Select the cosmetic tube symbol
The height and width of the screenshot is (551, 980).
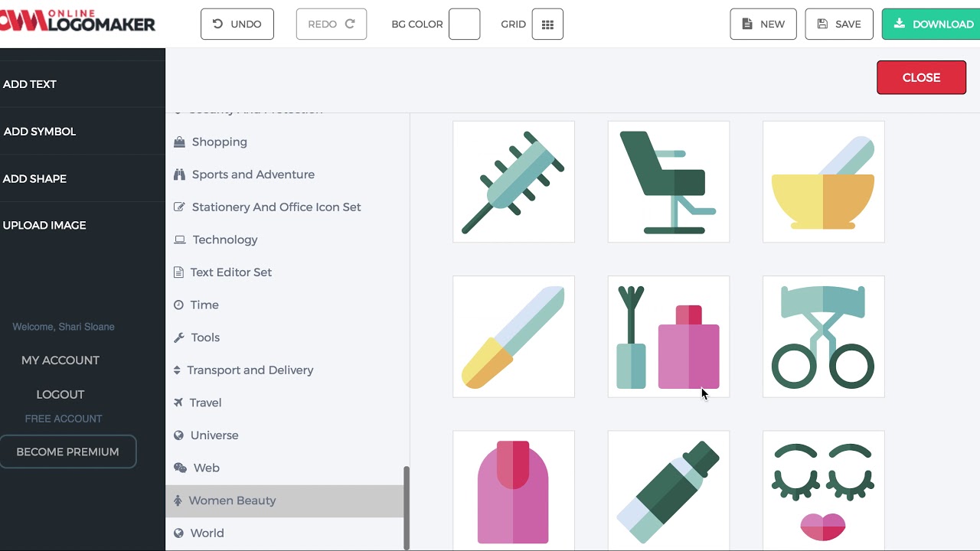(x=668, y=491)
